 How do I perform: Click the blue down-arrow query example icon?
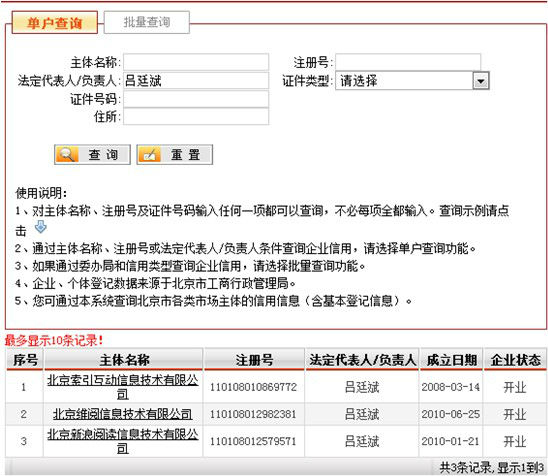[41, 227]
